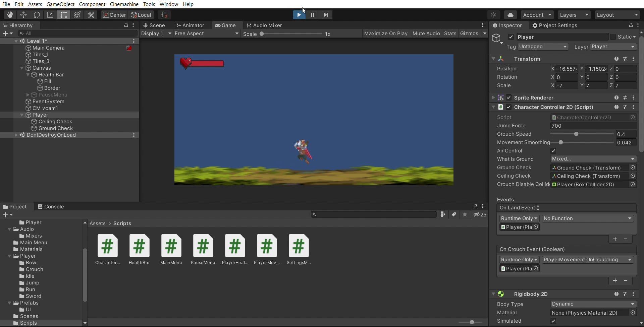Click the Pause button
Viewport: 644px width, 327px height.
pos(313,15)
